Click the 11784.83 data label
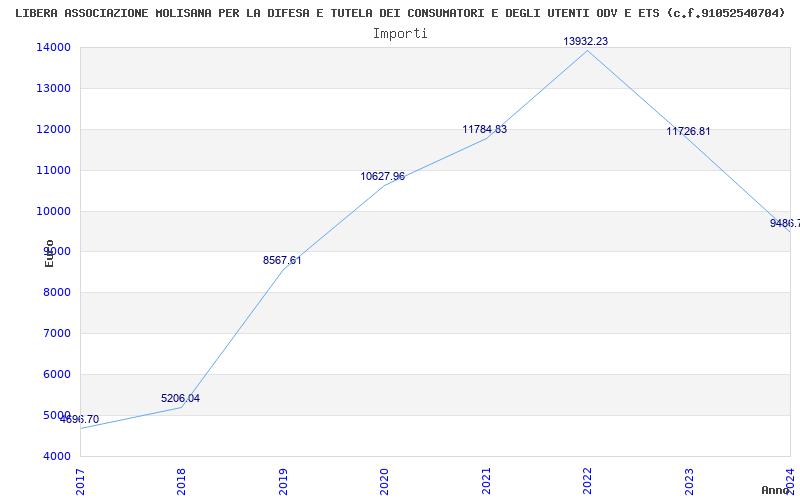 pos(485,129)
